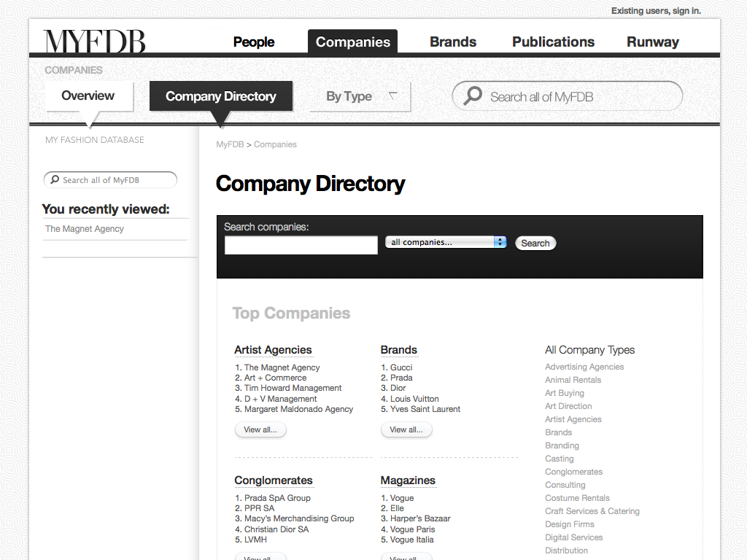Open Gucci in the Brands list
The width and height of the screenshot is (747, 560).
[x=401, y=367]
